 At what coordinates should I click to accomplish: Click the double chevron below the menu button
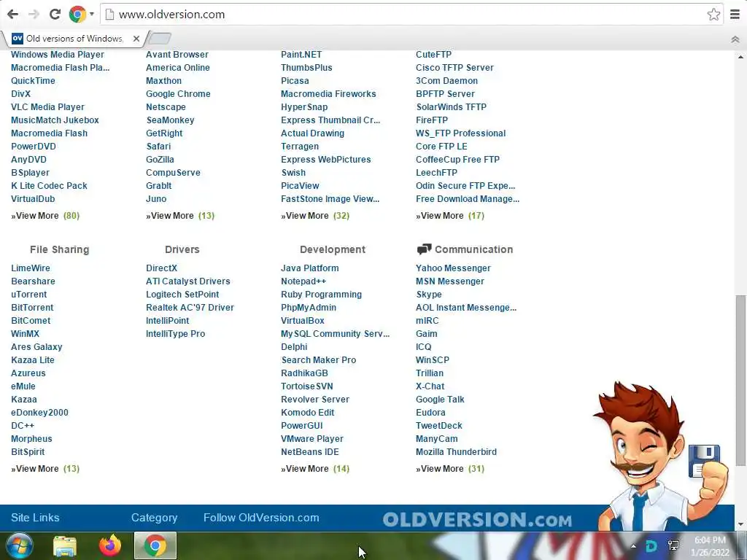pyautogui.click(x=735, y=39)
